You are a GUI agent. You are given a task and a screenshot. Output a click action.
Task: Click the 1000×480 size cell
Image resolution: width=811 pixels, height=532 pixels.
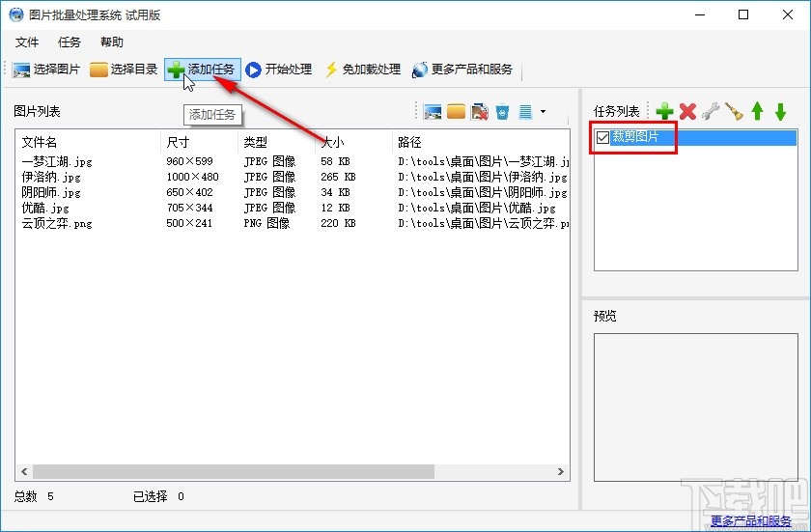[x=192, y=177]
